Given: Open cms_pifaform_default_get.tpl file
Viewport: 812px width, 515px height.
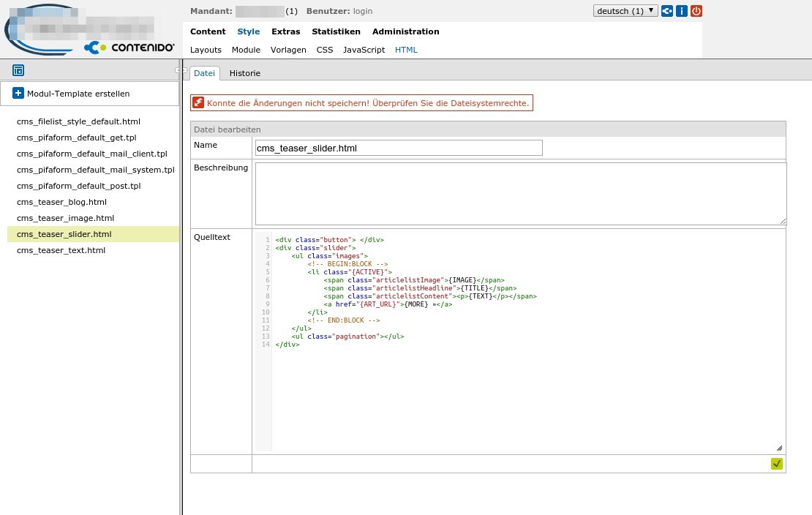Looking at the screenshot, I should (x=76, y=138).
